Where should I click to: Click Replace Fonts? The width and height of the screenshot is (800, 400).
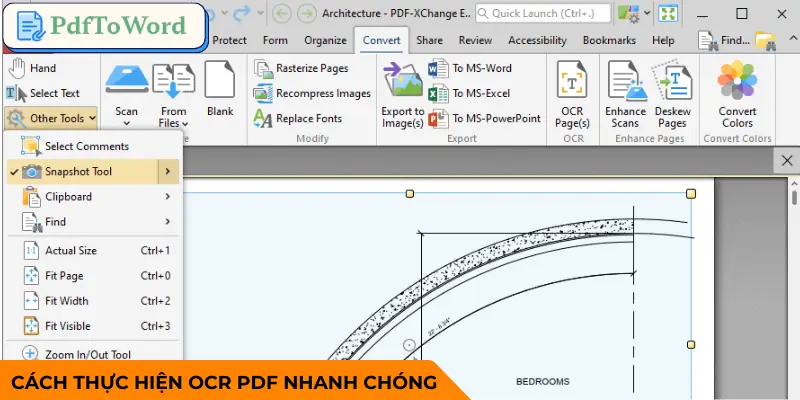(x=298, y=118)
